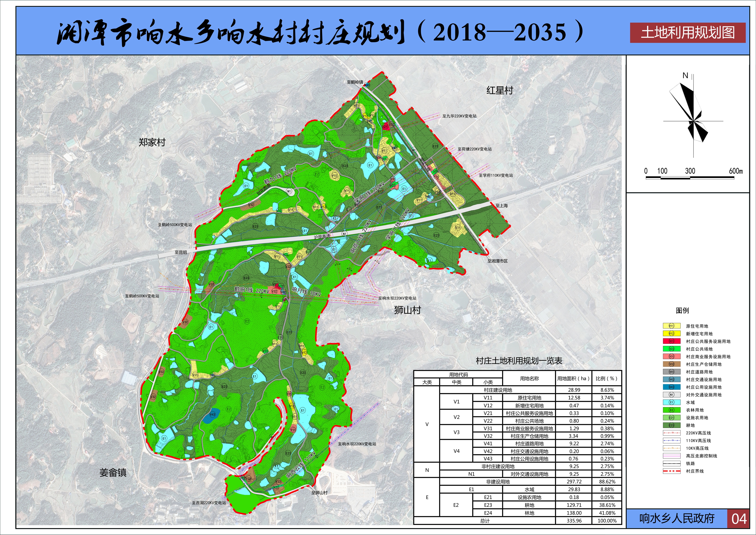756x535 pixels.
Task: Select the E1 水域 legend swatch
Action: tap(671, 402)
